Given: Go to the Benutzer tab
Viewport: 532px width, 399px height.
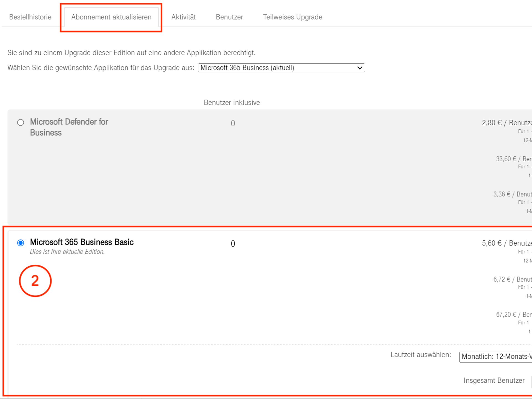Looking at the screenshot, I should coord(229,17).
